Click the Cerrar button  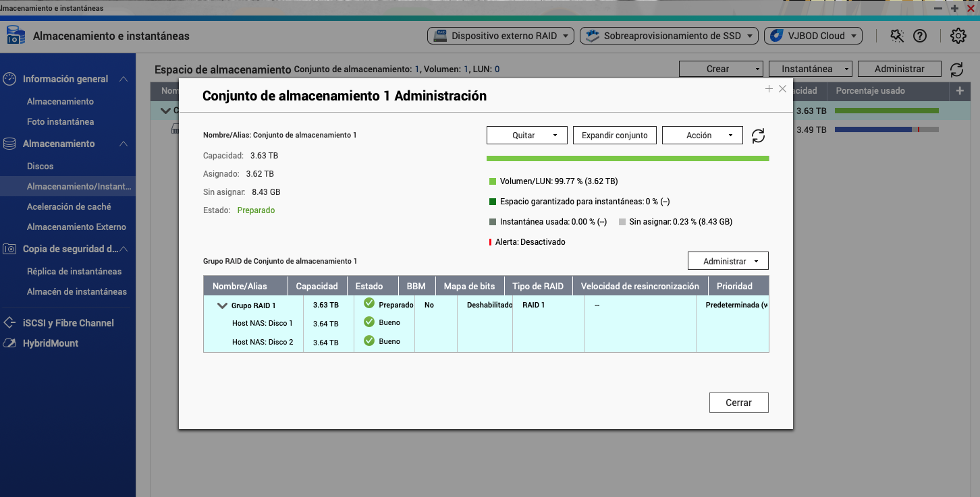point(738,403)
